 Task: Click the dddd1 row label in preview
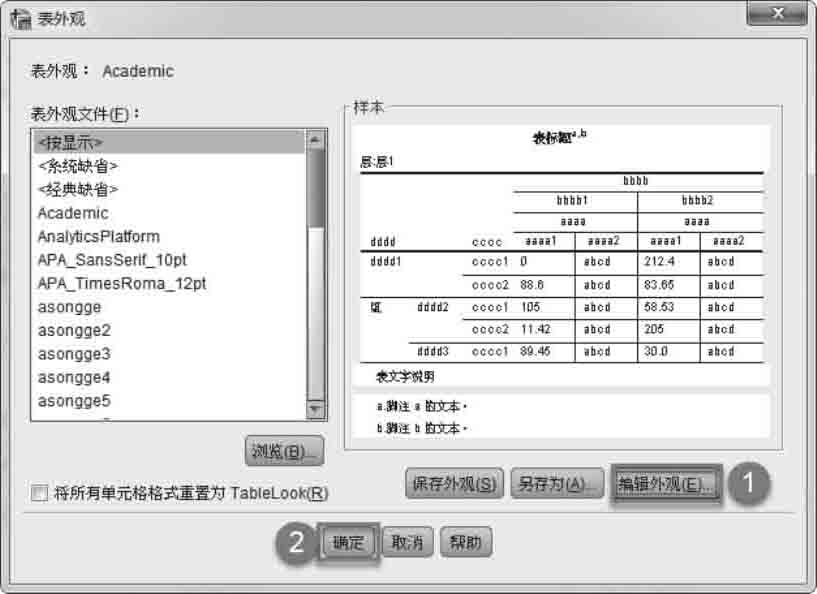pyautogui.click(x=386, y=261)
